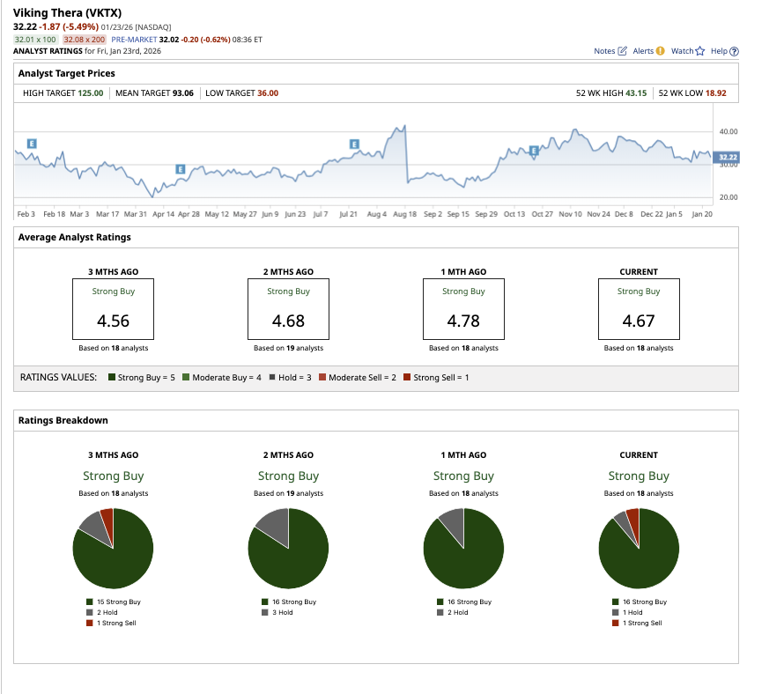Click the 3 MTHS AGO pie chart
Image resolution: width=784 pixels, height=694 pixels.
point(113,549)
